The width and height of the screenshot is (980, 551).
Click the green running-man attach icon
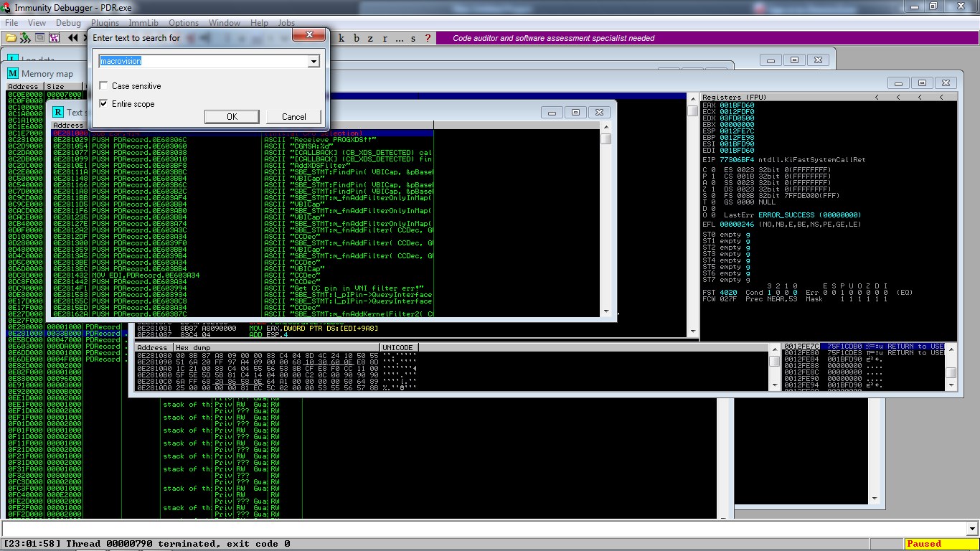coord(25,38)
